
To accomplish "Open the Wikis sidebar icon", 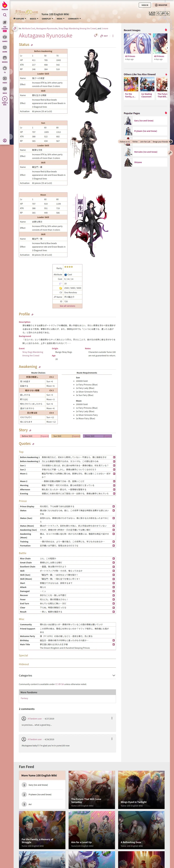I will [5, 89].
